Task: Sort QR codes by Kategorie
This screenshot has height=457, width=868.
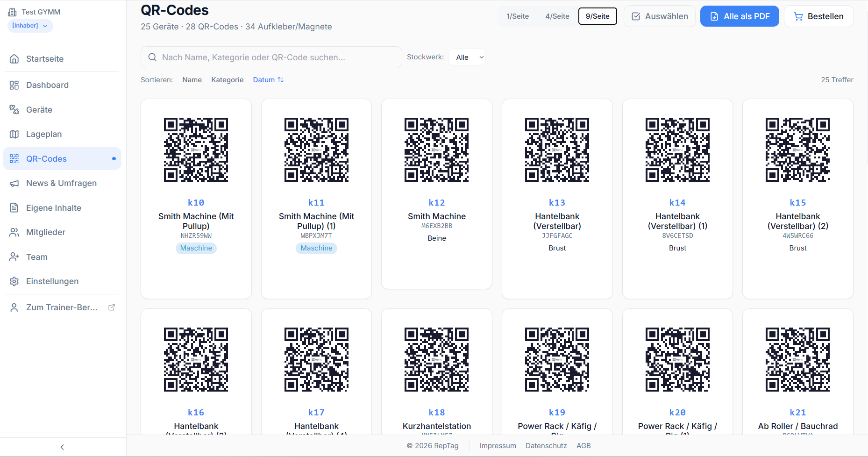Action: pyautogui.click(x=228, y=80)
